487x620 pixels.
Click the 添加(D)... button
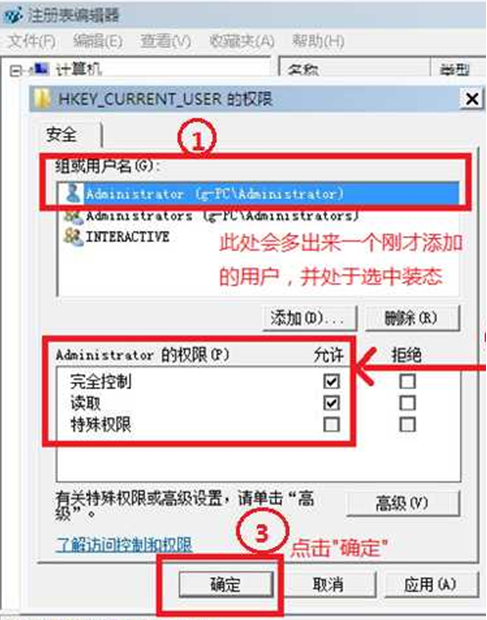[310, 318]
